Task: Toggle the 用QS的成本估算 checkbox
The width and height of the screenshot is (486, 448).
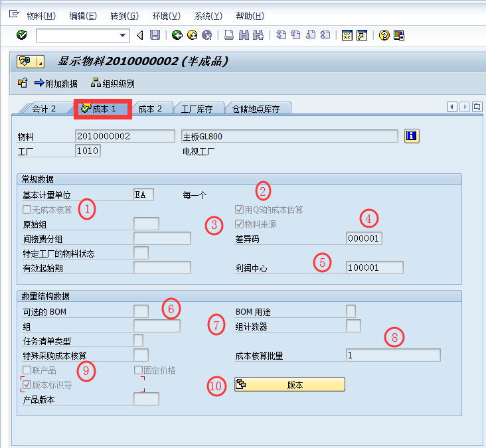Action: coord(239,210)
